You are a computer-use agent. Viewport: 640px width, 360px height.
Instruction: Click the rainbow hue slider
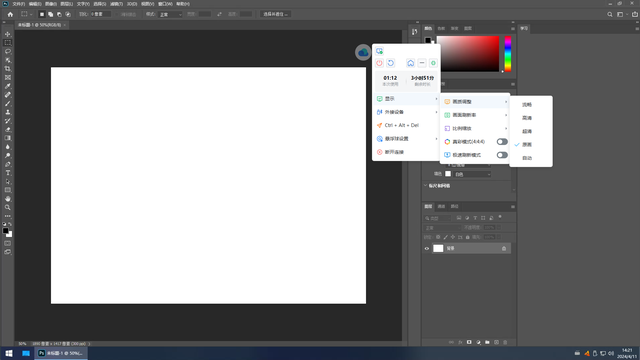508,54
